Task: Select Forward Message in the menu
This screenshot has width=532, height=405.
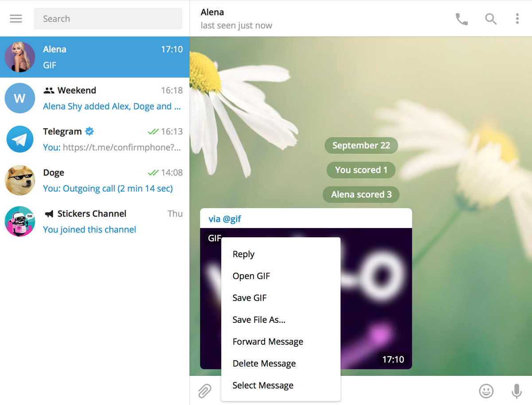Action: click(x=268, y=342)
